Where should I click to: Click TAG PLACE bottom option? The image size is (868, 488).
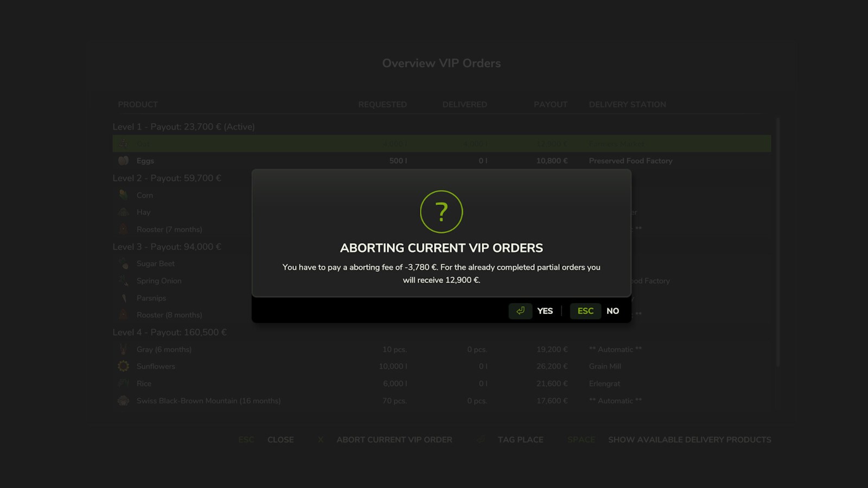coord(521,440)
